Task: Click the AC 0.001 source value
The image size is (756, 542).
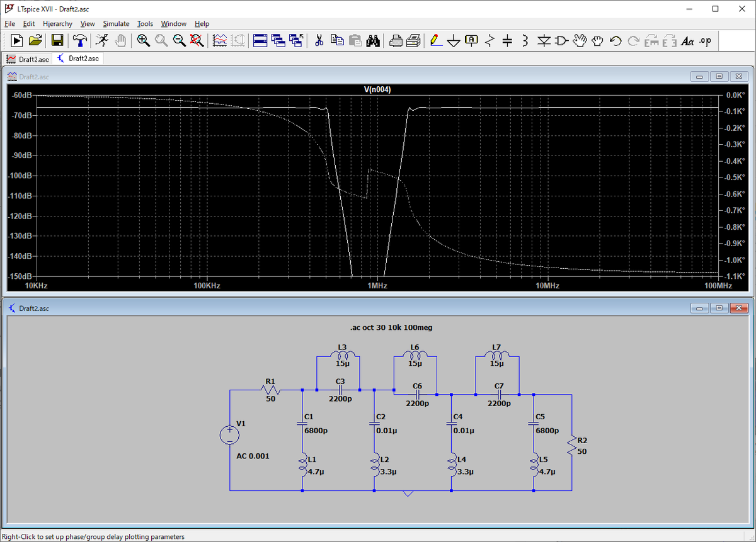Action: tap(253, 456)
